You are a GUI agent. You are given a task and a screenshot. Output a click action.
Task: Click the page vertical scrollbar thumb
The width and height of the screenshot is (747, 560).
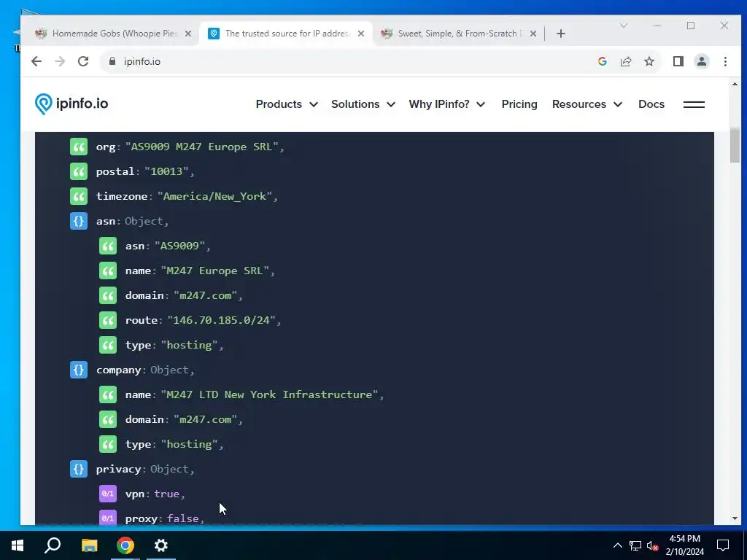point(735,146)
